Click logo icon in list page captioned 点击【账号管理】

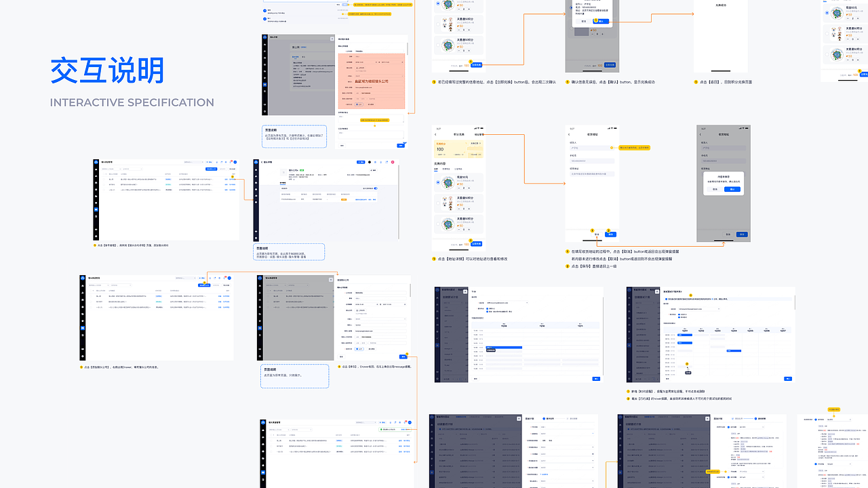96,162
